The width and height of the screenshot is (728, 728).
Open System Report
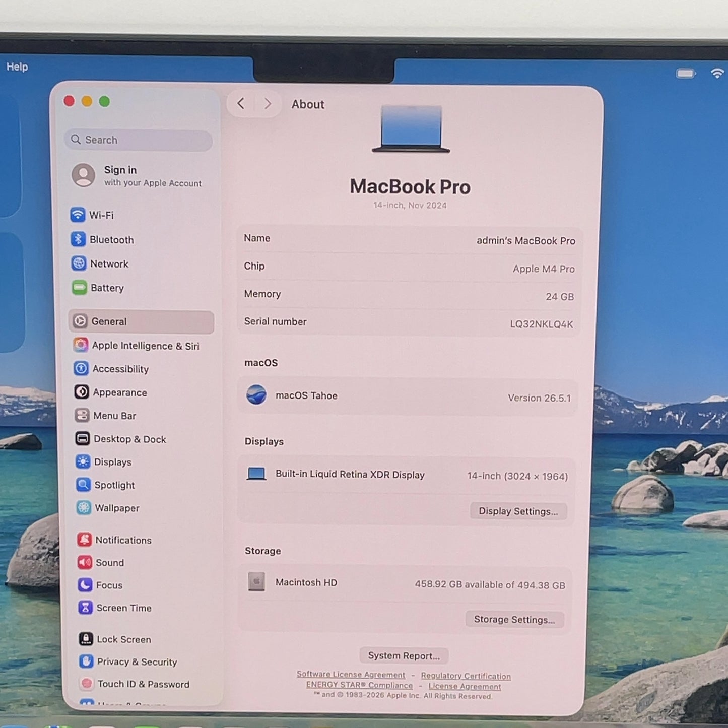tap(404, 655)
